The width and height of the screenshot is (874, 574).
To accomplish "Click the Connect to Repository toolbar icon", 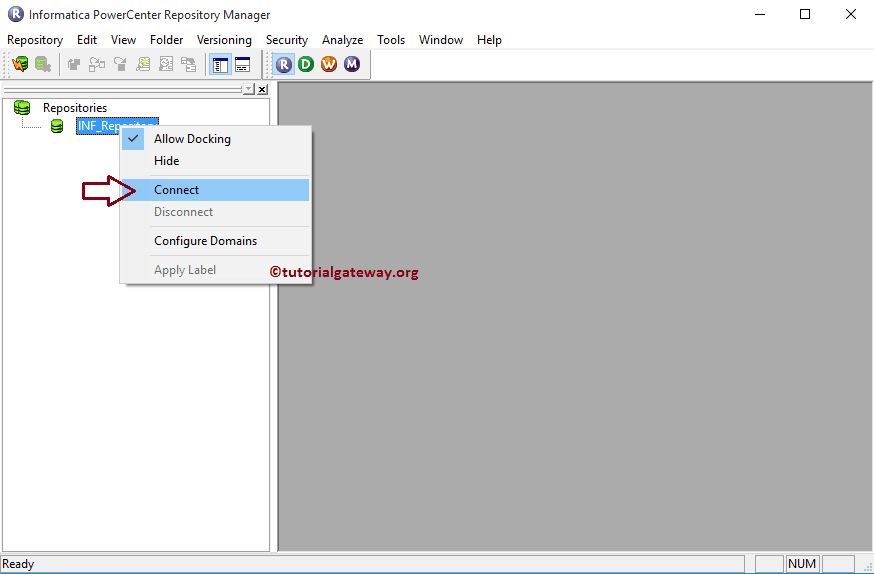I will [x=20, y=64].
